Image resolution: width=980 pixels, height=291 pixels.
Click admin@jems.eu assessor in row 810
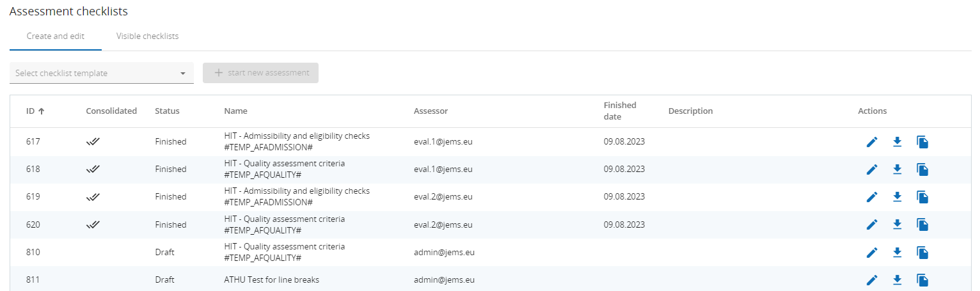[444, 253]
